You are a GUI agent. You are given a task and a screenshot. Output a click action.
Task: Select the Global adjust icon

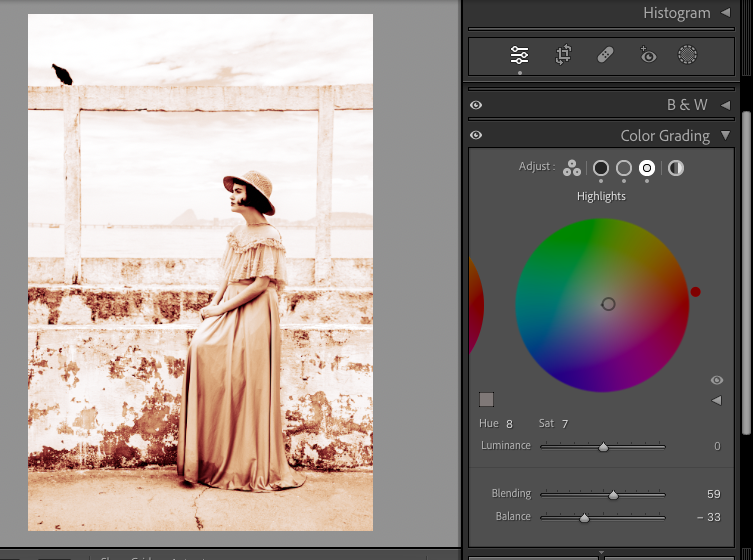tap(676, 168)
